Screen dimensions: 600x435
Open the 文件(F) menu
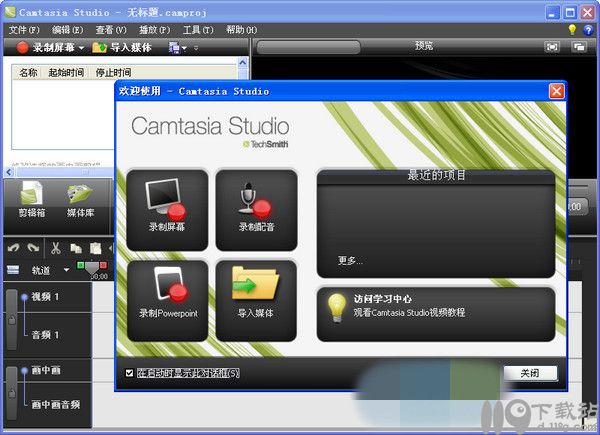tap(24, 30)
